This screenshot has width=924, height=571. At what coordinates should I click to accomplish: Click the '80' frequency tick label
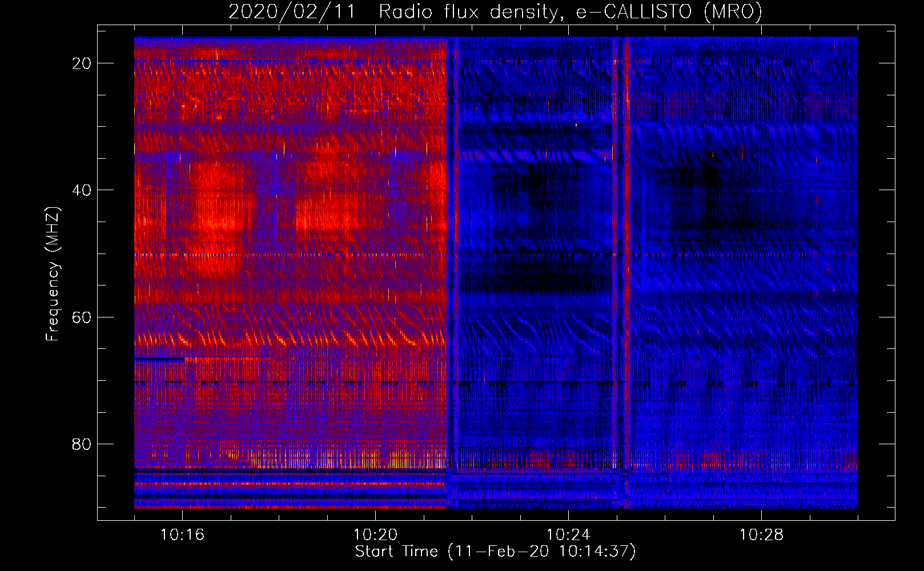(82, 444)
